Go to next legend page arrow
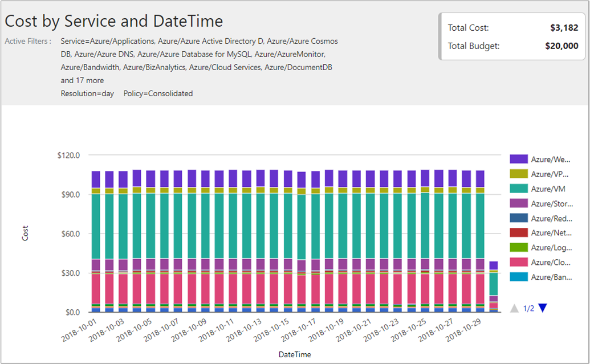 coord(543,308)
